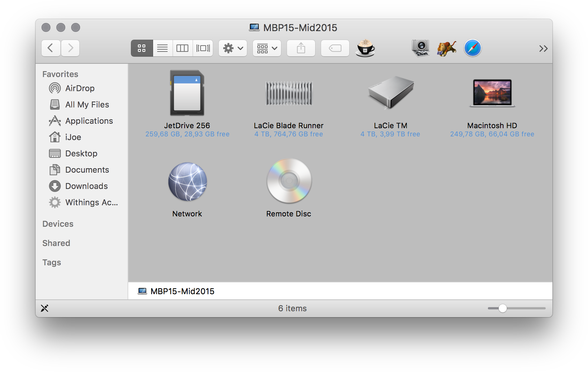This screenshot has width=588, height=372.
Task: Click the window title MBP15-Mid2015
Action: (x=300, y=28)
